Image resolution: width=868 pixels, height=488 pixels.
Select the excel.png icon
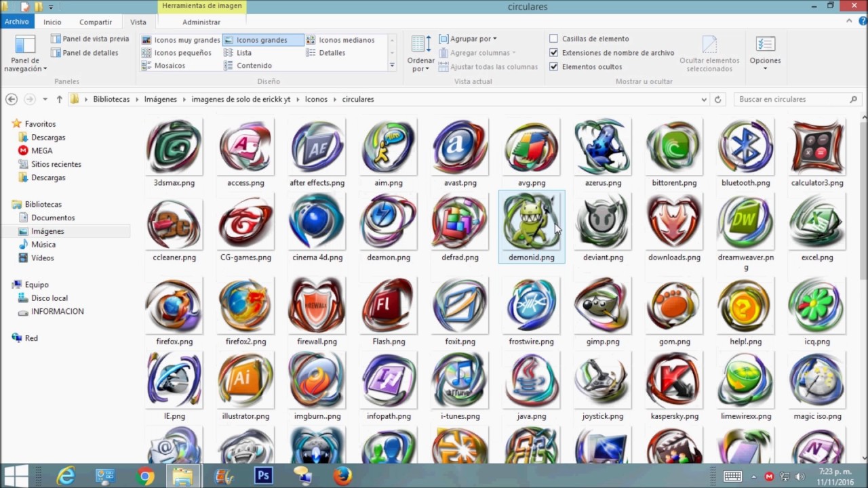pyautogui.click(x=816, y=222)
